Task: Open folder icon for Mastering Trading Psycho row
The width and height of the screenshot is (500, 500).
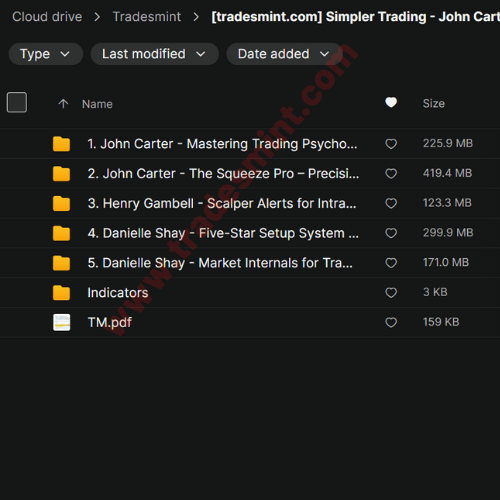Action: coord(61,144)
